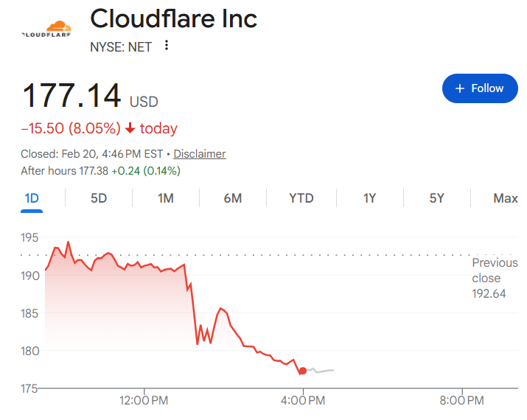Click the 177.14 price value
The image size is (527, 420).
pos(71,96)
